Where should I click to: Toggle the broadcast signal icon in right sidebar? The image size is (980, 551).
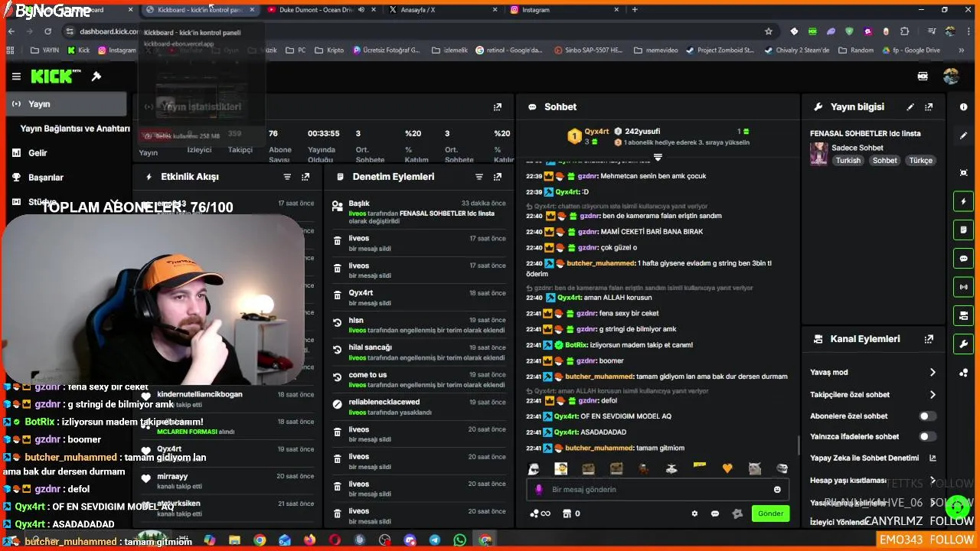963,287
